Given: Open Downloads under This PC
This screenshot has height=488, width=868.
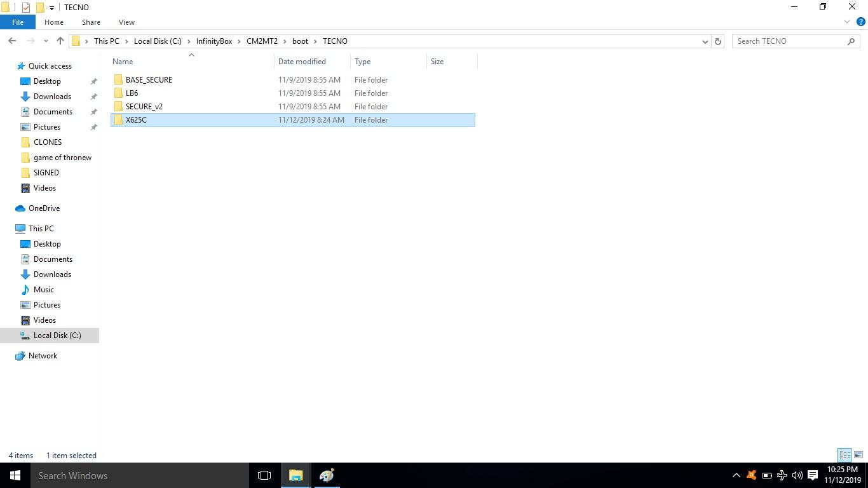Looking at the screenshot, I should pos(52,274).
